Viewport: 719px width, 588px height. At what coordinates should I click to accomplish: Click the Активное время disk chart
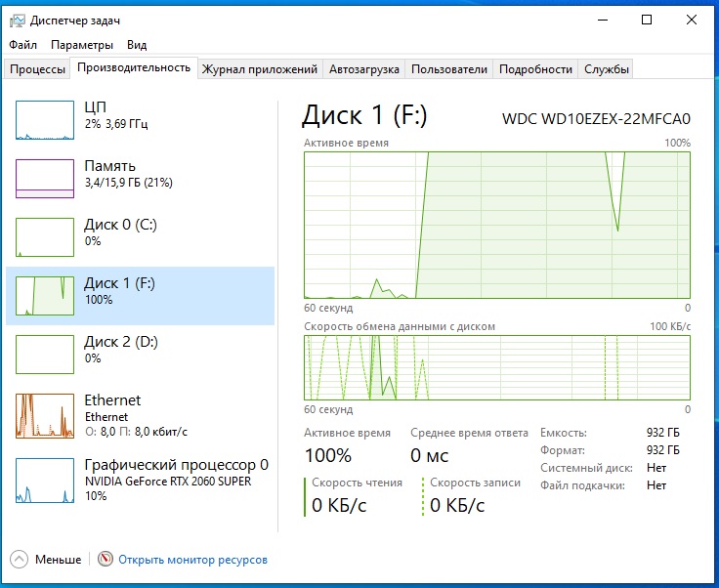[x=497, y=224]
